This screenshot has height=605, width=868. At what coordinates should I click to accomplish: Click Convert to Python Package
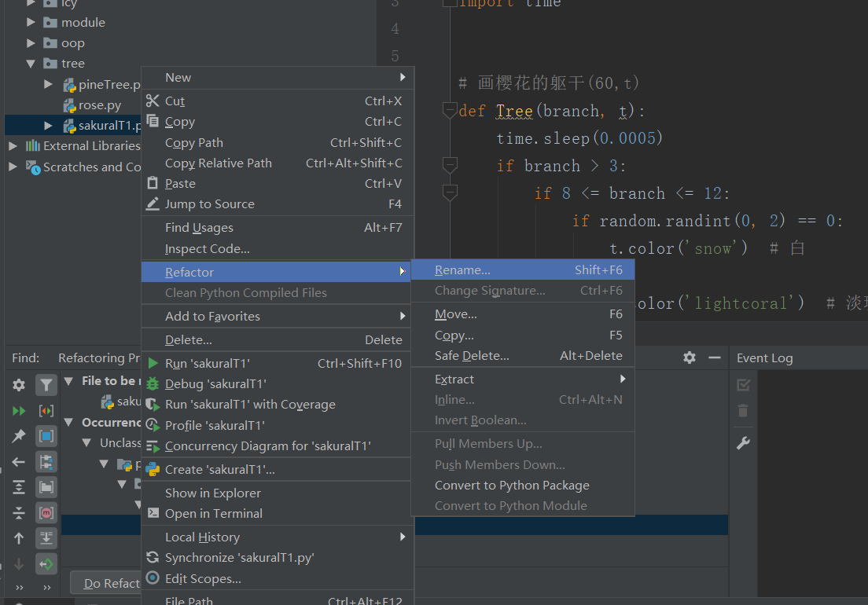click(x=523, y=485)
